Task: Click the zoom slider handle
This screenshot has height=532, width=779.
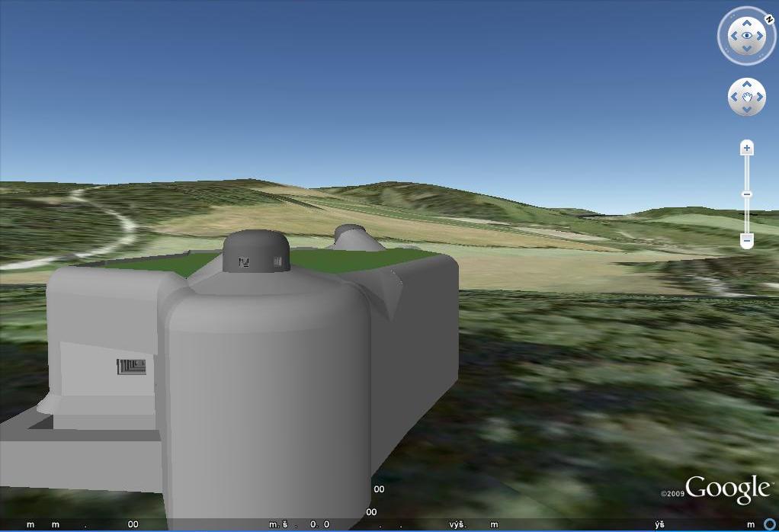Action: click(x=747, y=194)
